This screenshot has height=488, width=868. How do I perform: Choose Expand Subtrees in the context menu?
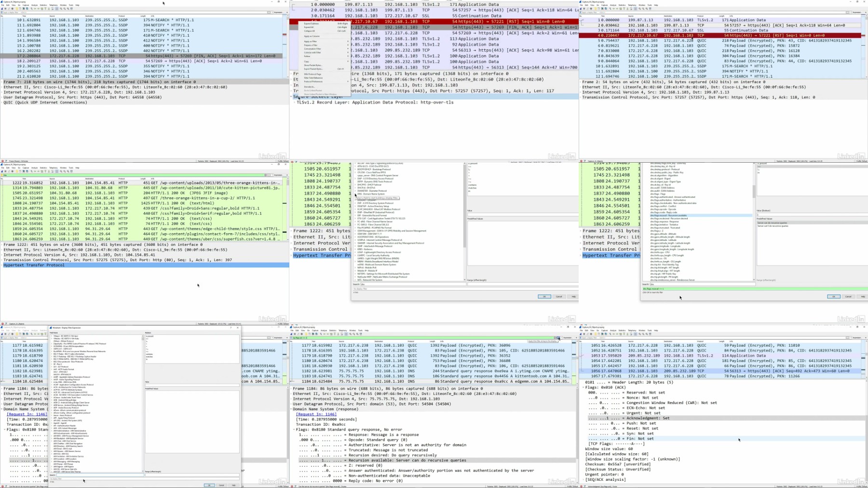324,24
